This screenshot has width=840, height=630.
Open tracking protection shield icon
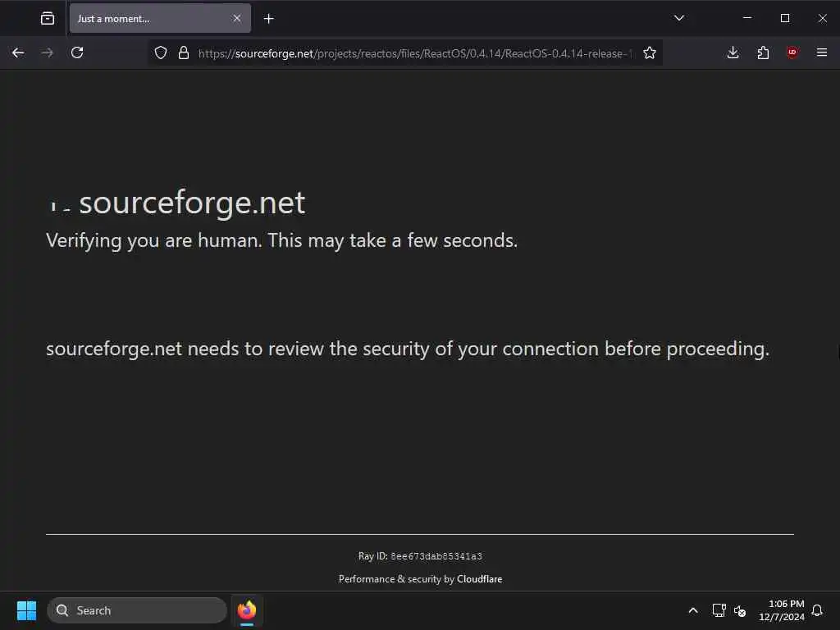161,53
